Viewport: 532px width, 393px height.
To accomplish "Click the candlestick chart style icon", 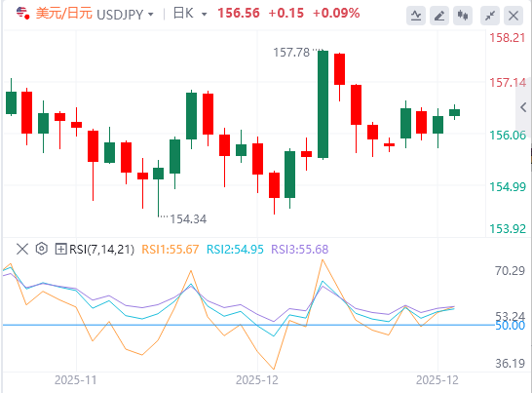I will point(463,16).
